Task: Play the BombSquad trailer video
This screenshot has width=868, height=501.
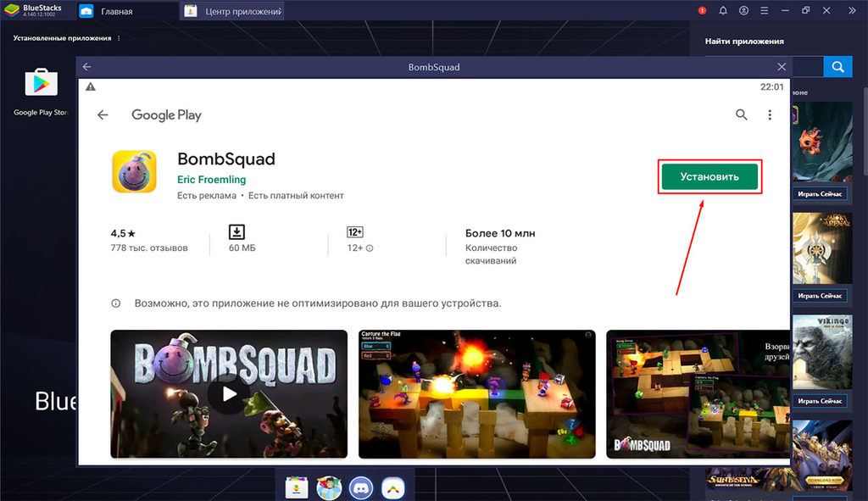Action: coord(229,394)
